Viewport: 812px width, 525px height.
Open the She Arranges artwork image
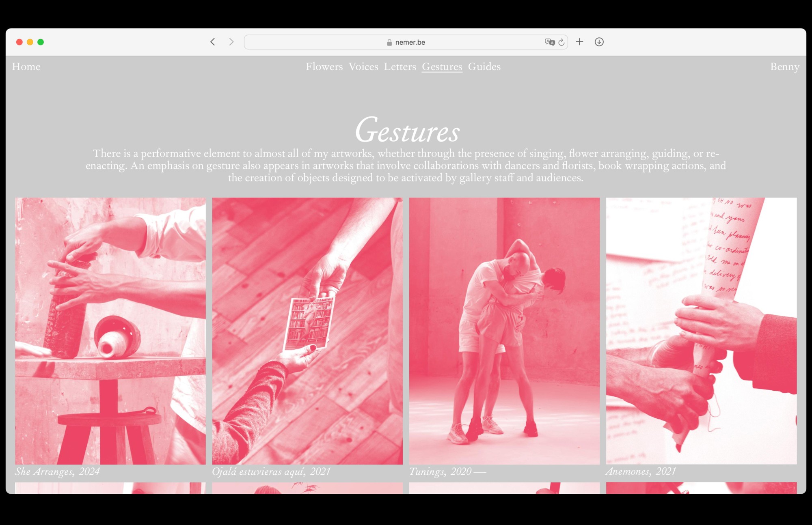tap(110, 331)
